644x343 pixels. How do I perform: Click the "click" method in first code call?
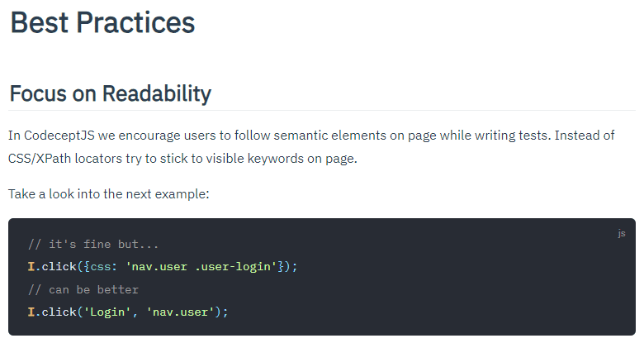point(59,266)
